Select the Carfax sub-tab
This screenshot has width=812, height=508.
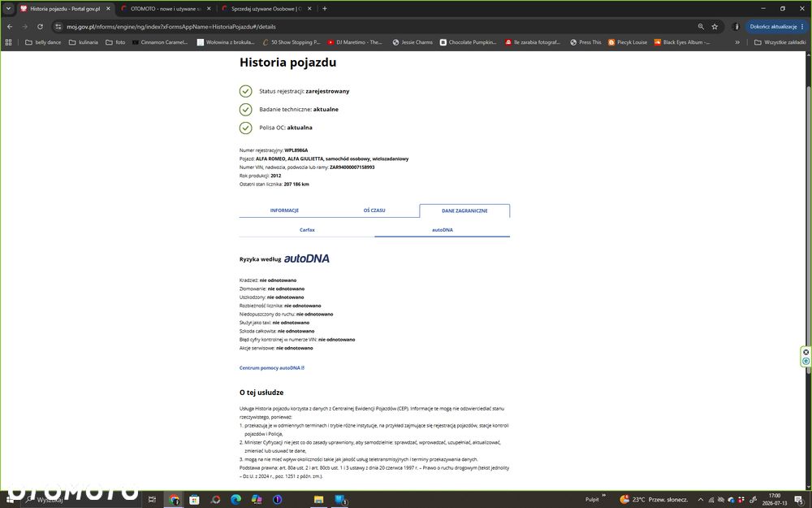point(307,230)
